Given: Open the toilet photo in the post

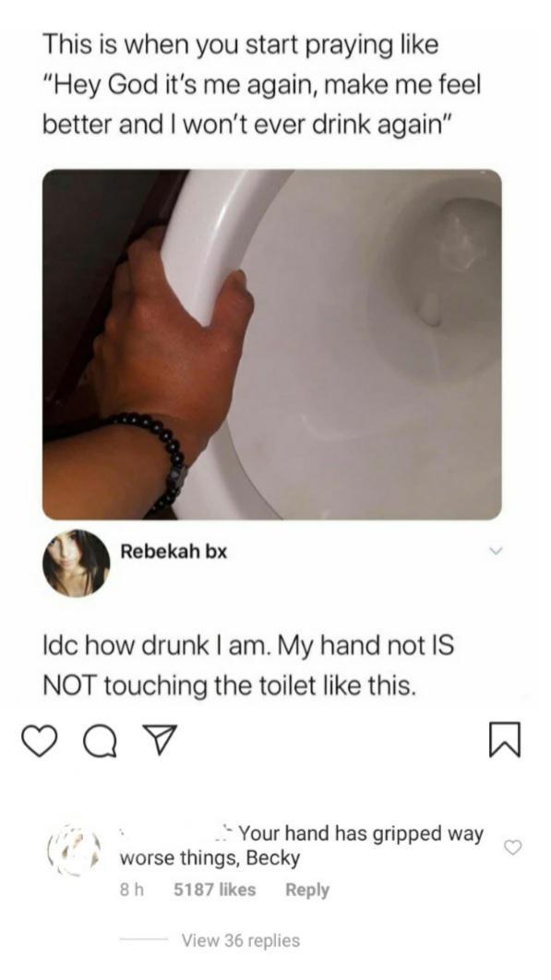Looking at the screenshot, I should click(x=271, y=345).
